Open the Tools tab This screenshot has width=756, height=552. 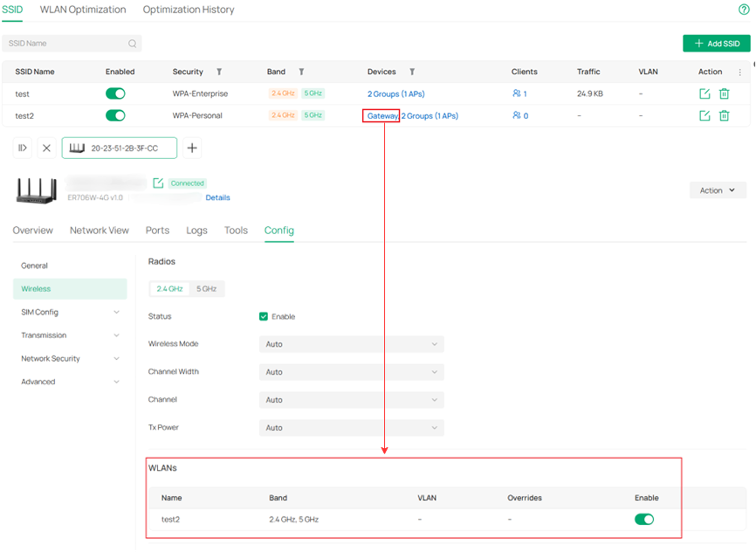tap(236, 230)
